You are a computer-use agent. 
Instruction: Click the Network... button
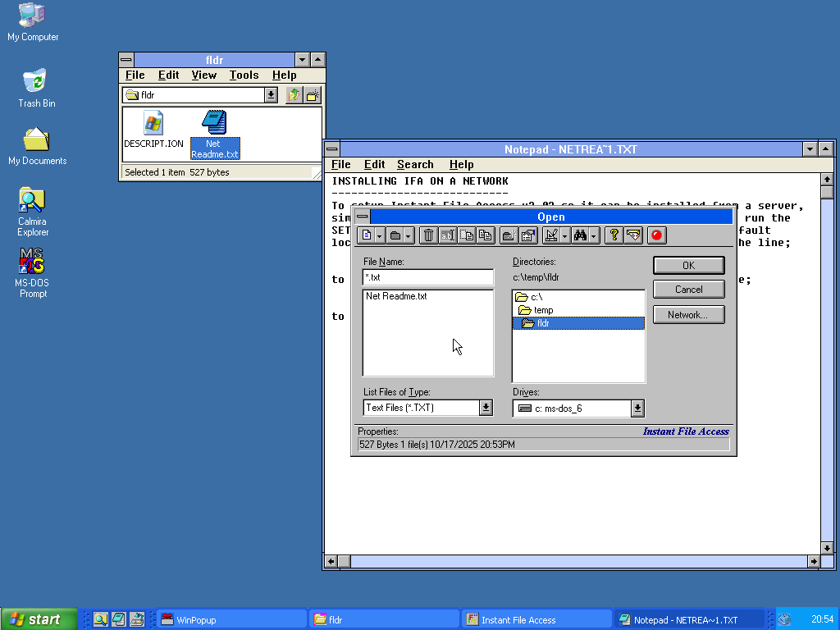click(x=688, y=315)
